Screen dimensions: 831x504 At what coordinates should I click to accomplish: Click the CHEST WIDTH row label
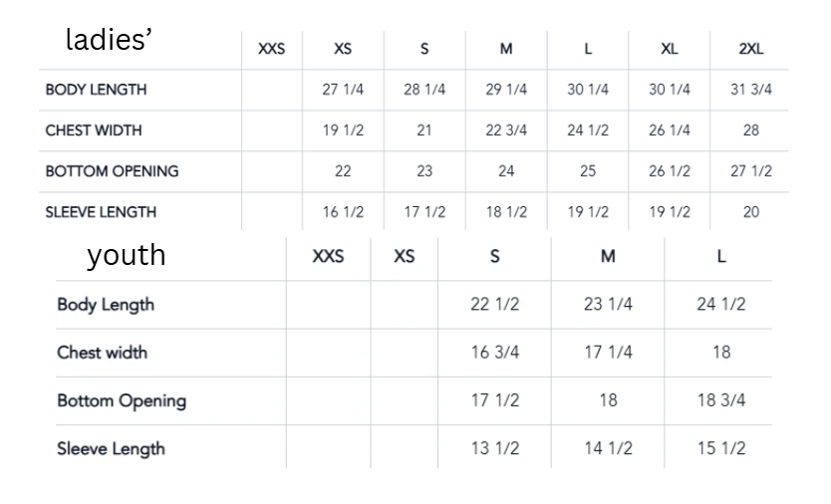pyautogui.click(x=94, y=130)
